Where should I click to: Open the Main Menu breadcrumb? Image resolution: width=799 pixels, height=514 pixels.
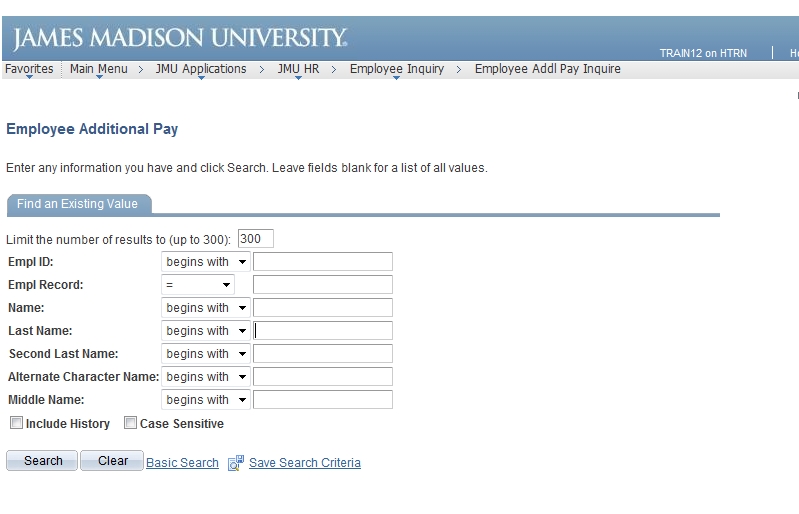click(99, 69)
